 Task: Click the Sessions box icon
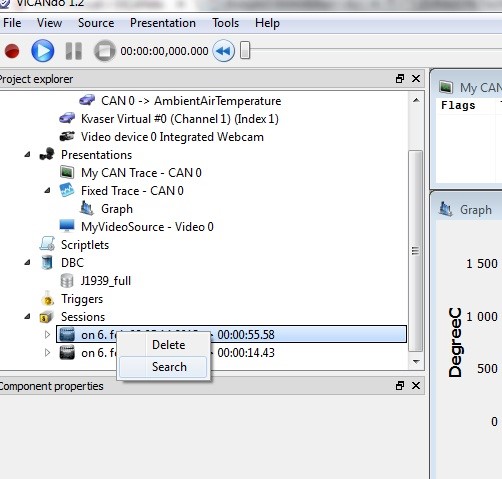tap(46, 317)
